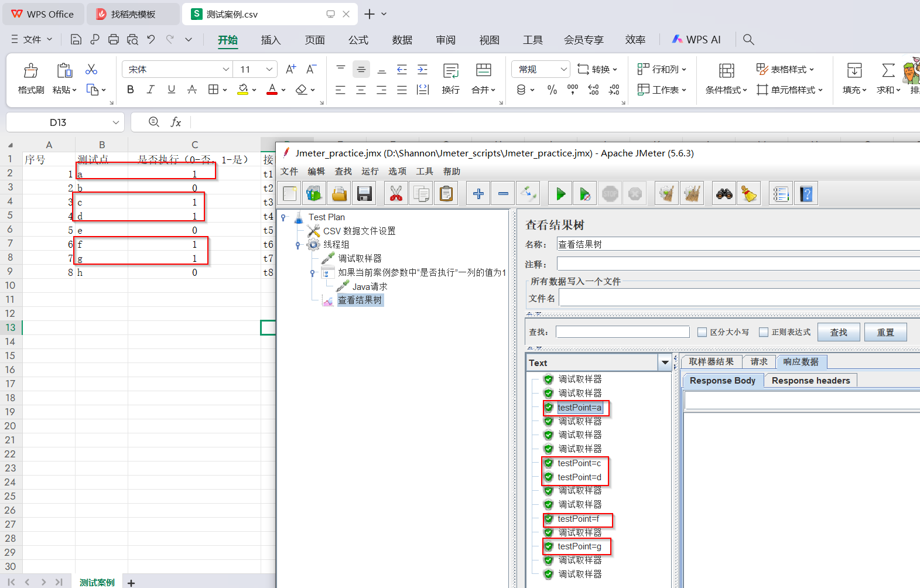Click JMeter Search binoculars icon
This screenshot has height=588, width=920.
(x=724, y=194)
